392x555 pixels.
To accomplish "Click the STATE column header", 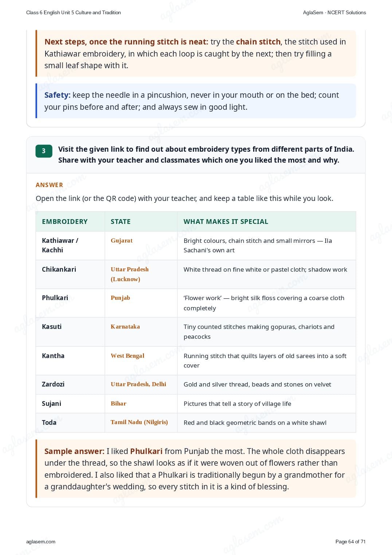I will [x=121, y=222].
